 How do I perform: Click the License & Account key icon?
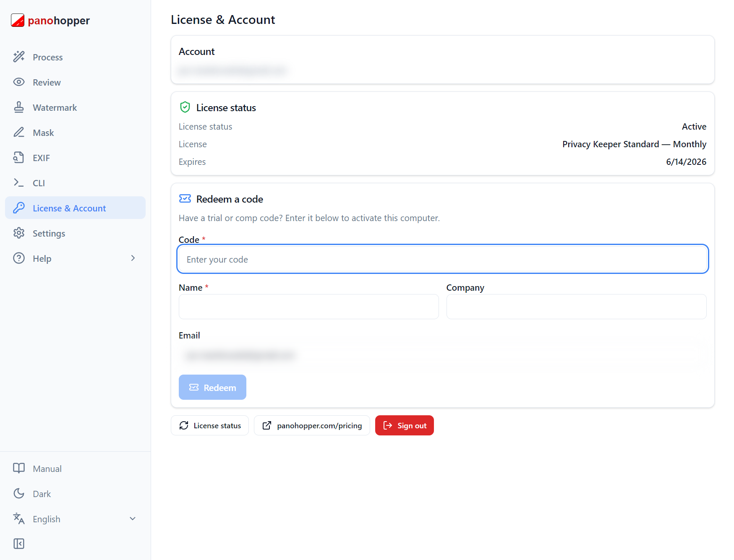tap(19, 208)
